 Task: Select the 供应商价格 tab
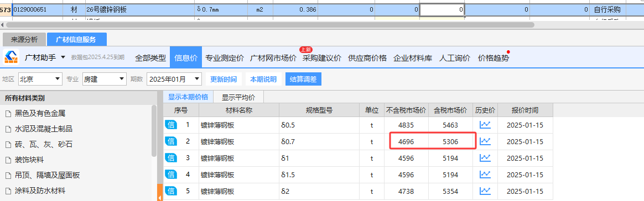(367, 58)
